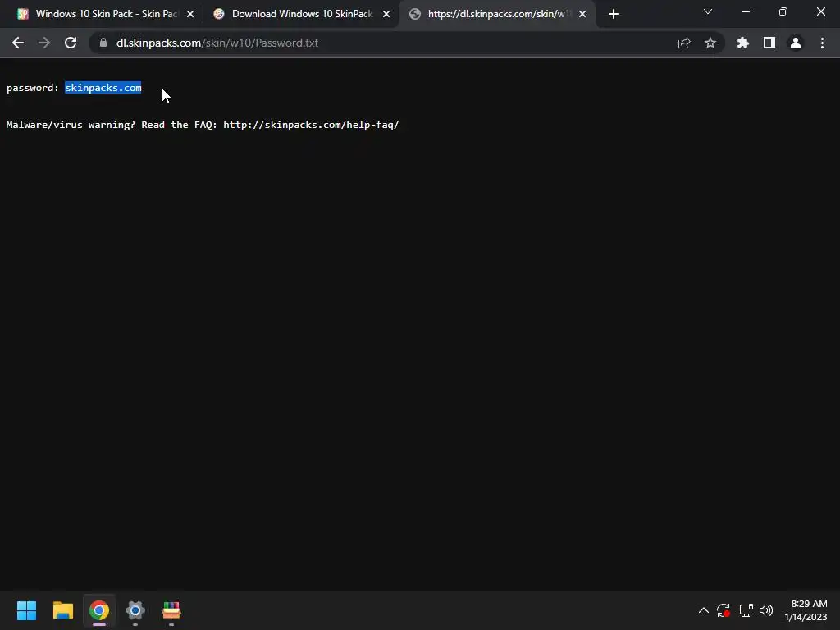Viewport: 840px width, 630px height.
Task: Go back to the previous page
Action: [18, 43]
